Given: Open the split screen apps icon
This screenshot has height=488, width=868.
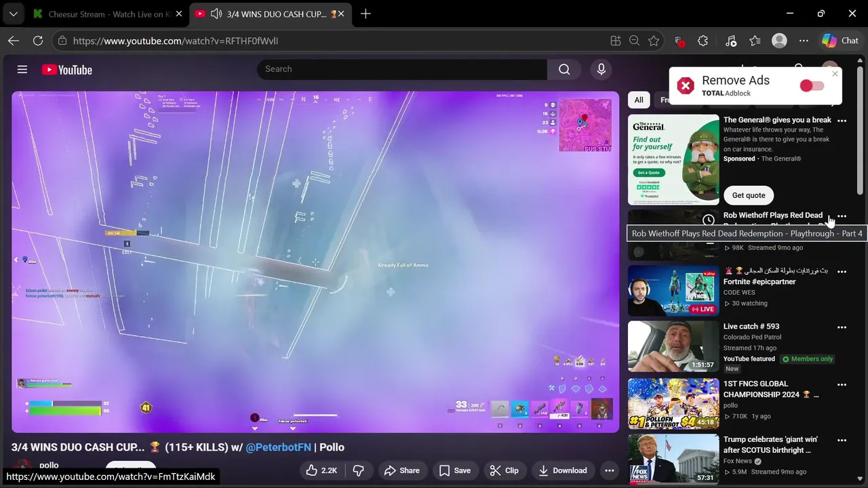Looking at the screenshot, I should [616, 41].
